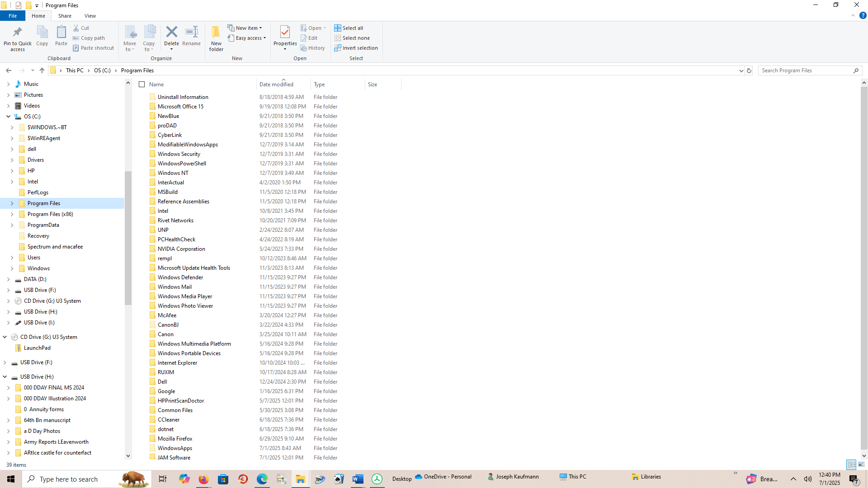Image resolution: width=868 pixels, height=488 pixels.
Task: Click Select none button
Action: tap(352, 38)
